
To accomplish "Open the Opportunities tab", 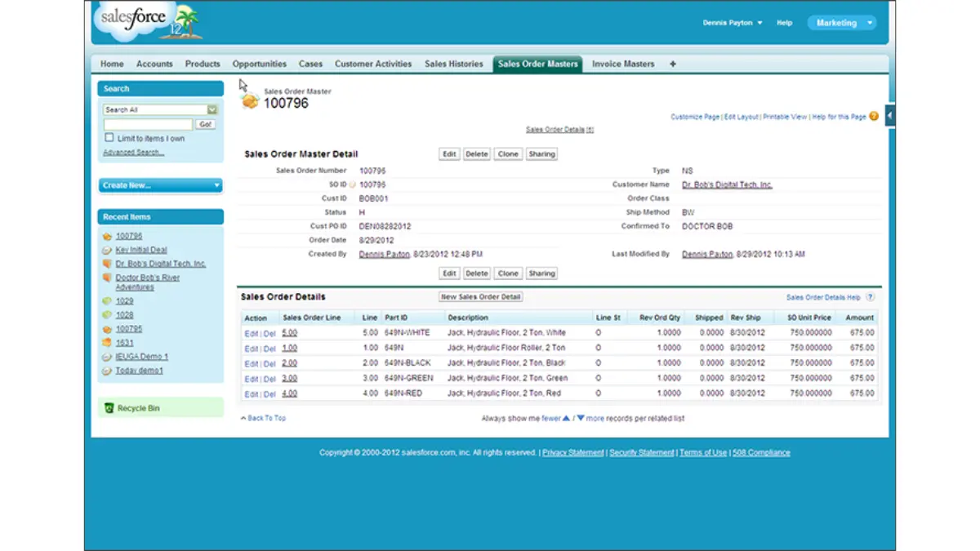I will point(259,64).
